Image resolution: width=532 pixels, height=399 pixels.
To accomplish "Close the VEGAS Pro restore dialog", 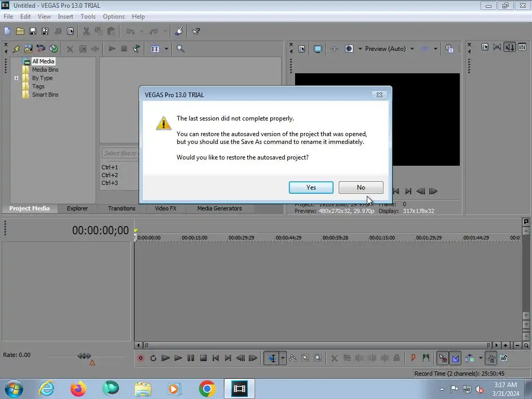I will (379, 95).
